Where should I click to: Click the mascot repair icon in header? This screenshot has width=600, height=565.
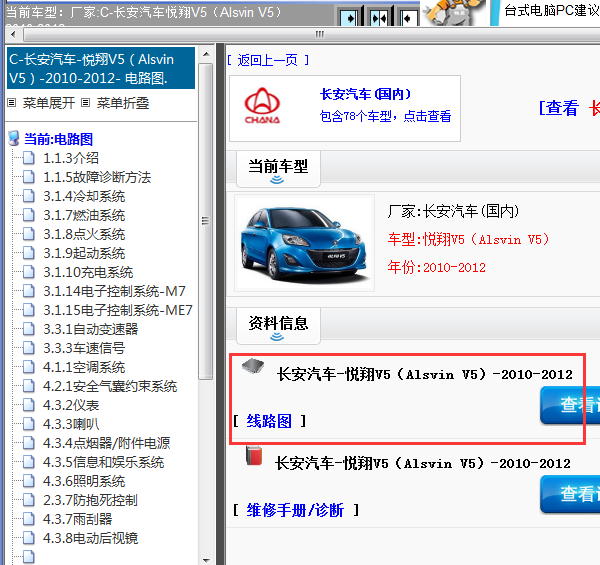[454, 13]
